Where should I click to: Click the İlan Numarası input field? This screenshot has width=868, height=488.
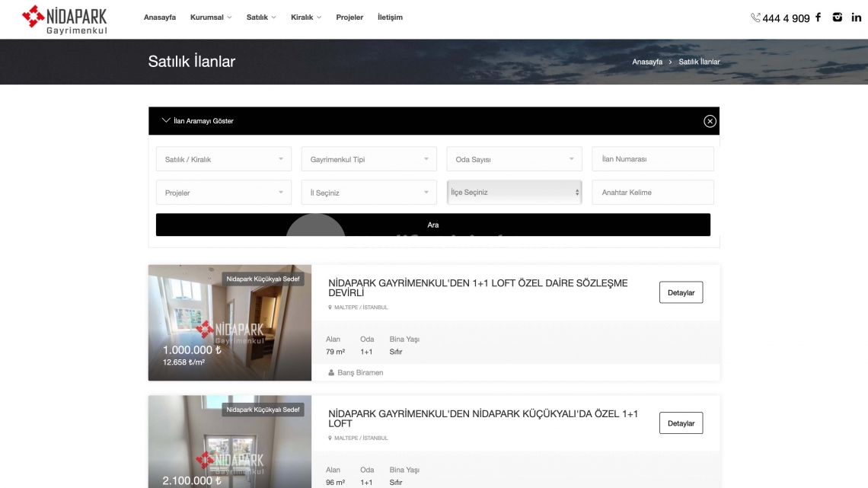click(653, 158)
